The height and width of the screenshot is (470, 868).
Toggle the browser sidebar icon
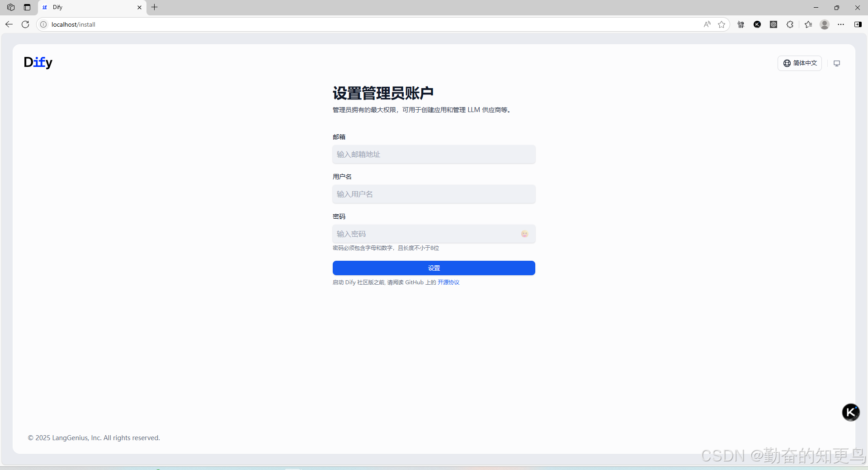[x=858, y=24]
